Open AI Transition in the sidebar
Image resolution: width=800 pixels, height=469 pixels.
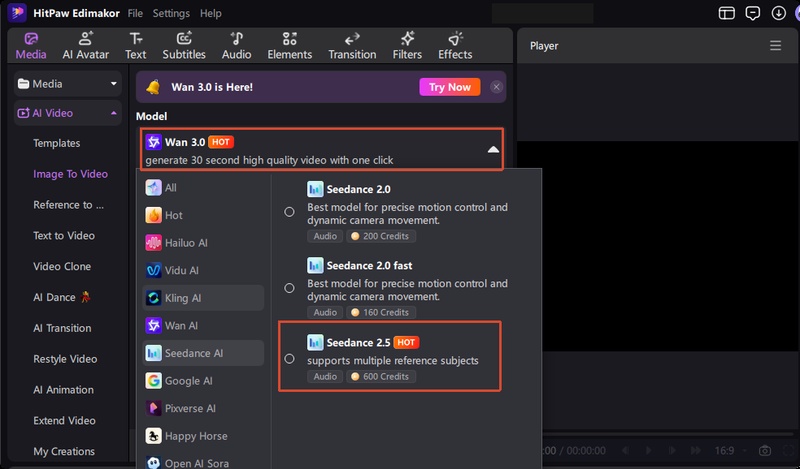(62, 328)
